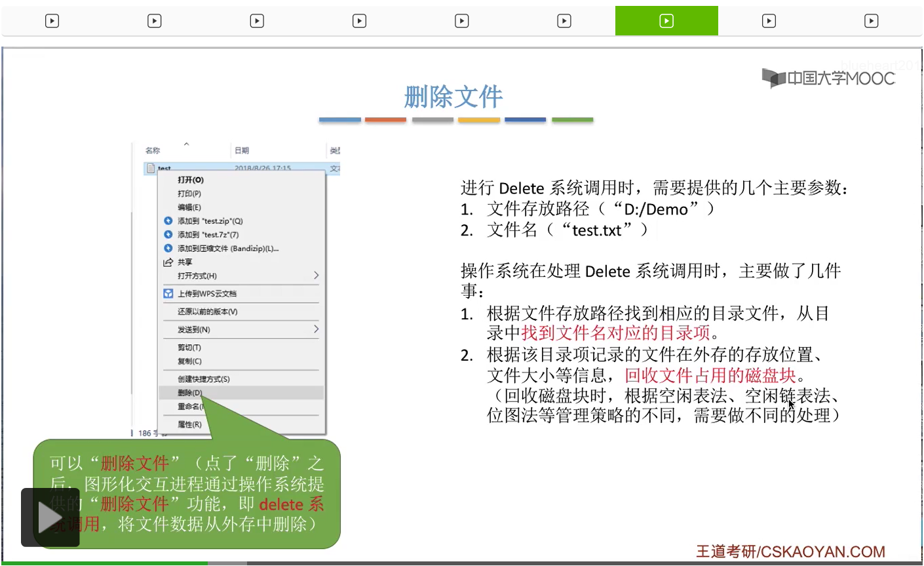This screenshot has height=566, width=924.
Task: Play the lecture video
Action: pyautogui.click(x=50, y=517)
